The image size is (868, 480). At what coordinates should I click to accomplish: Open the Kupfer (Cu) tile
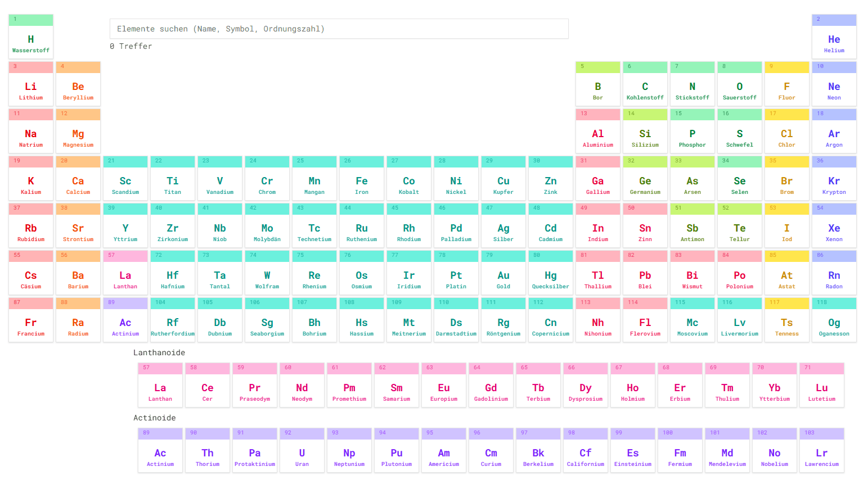point(503,178)
